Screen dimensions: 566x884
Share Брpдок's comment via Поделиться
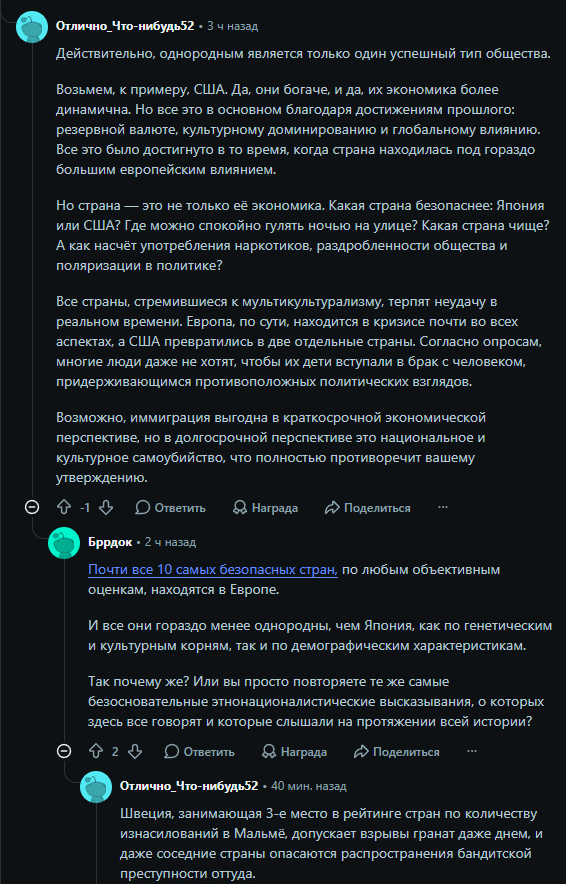click(397, 752)
